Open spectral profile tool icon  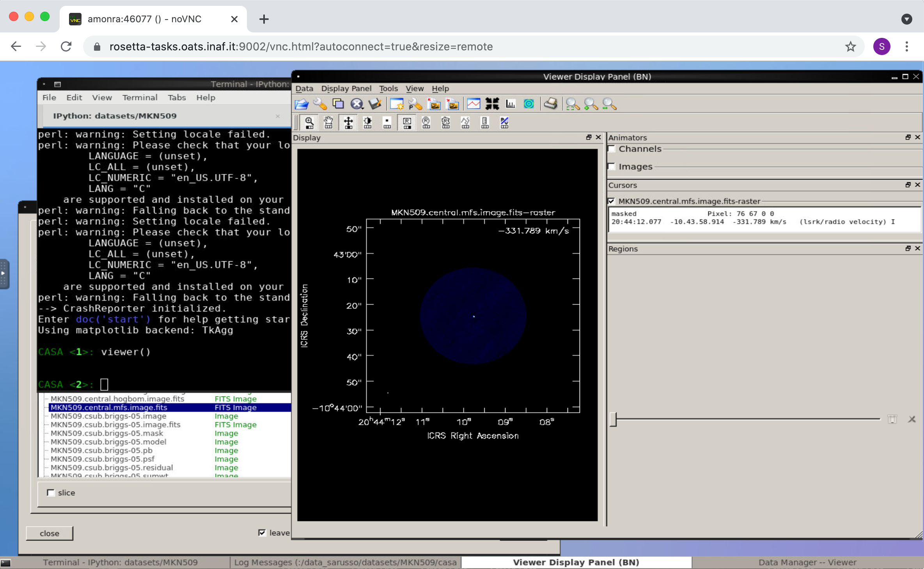click(474, 104)
